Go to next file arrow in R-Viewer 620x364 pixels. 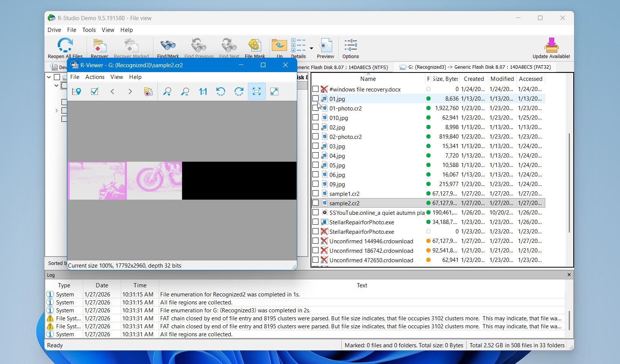point(130,91)
